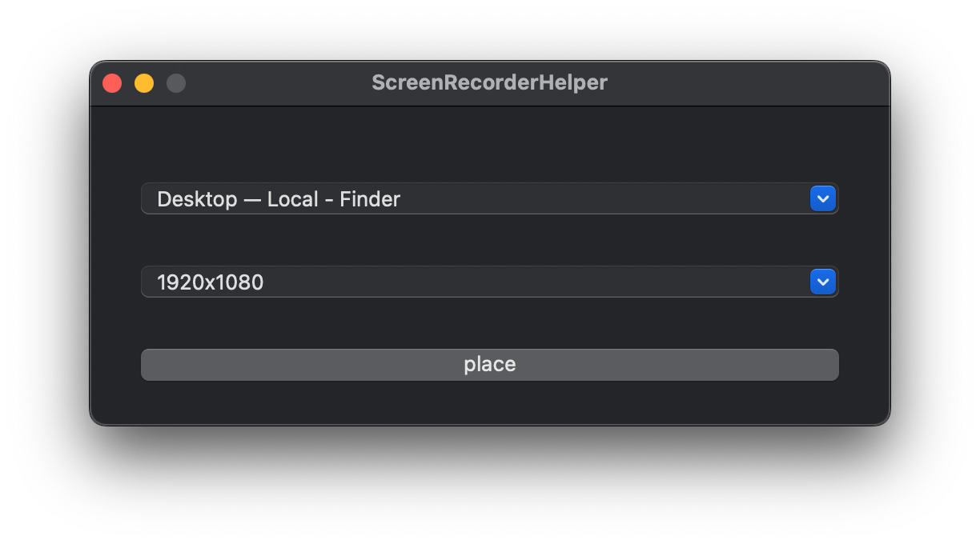
Task: Apply placement with the wide gray place button
Action: point(490,365)
